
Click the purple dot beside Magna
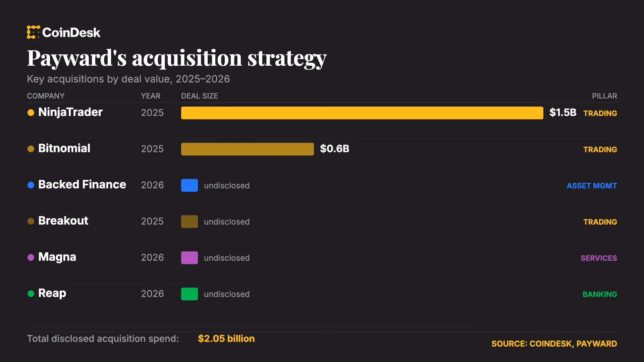tap(31, 257)
